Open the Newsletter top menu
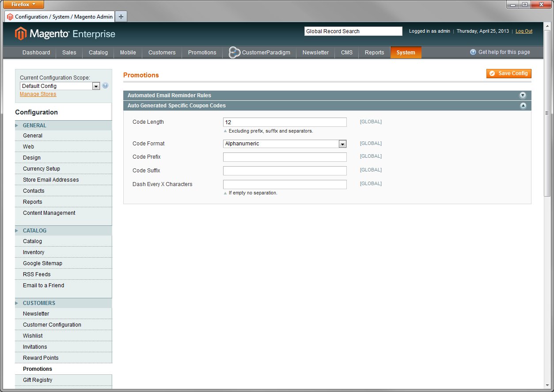The height and width of the screenshot is (392, 554). point(315,53)
